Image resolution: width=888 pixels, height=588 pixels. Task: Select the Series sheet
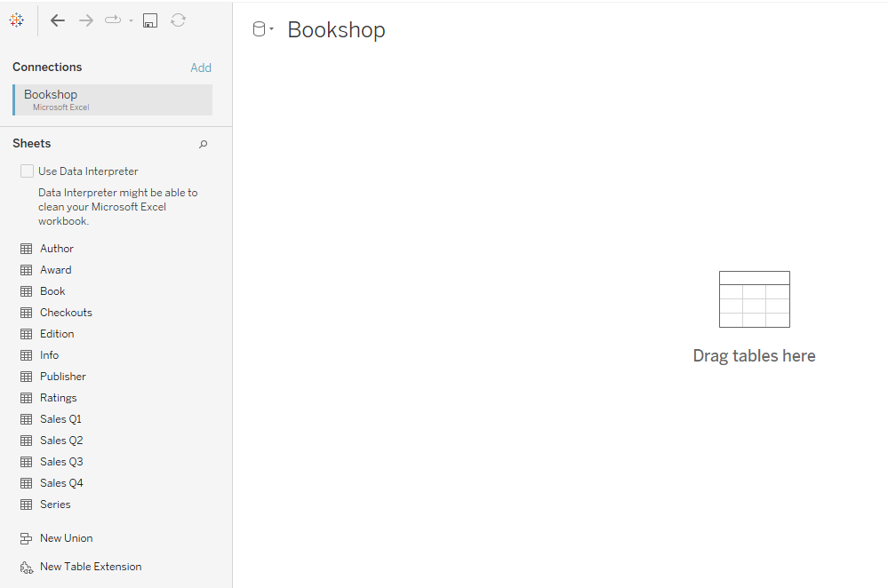(55, 505)
